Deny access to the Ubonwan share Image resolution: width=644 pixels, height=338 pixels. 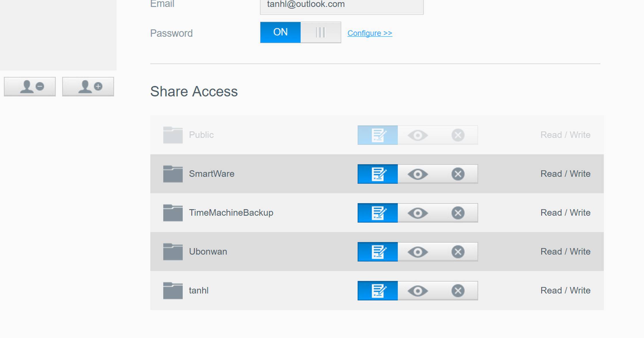(x=458, y=252)
